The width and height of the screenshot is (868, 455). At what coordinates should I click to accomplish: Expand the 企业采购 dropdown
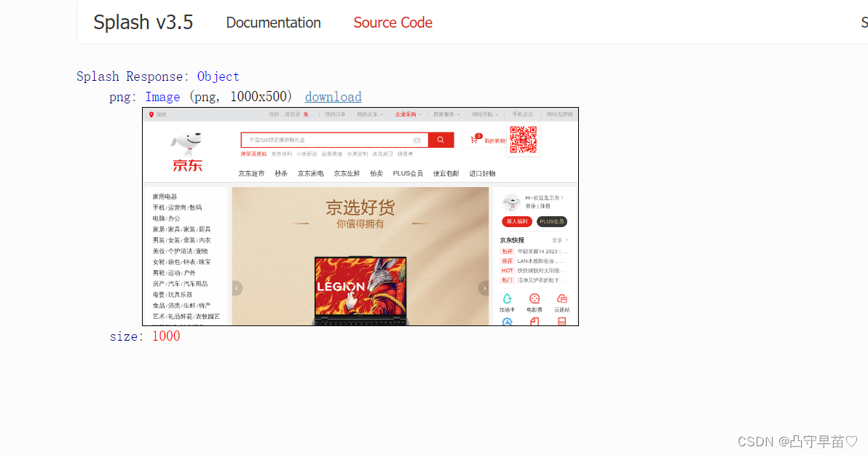408,114
